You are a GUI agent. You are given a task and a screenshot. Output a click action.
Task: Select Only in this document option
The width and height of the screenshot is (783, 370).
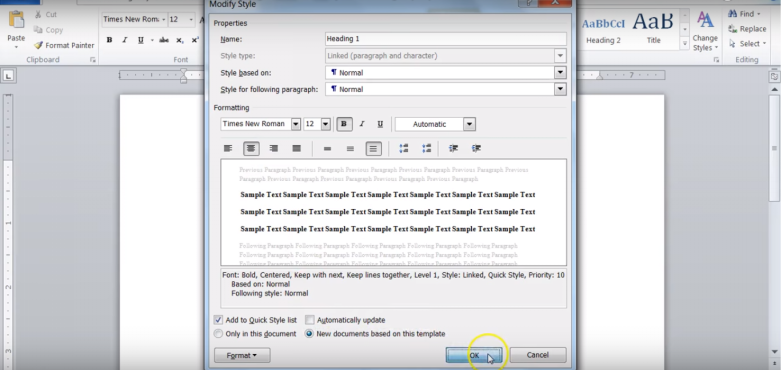218,334
